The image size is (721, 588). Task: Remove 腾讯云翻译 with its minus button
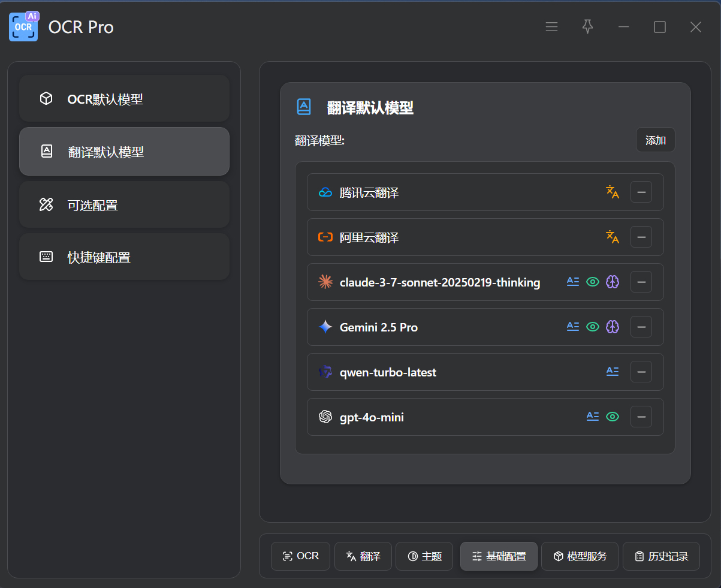(x=641, y=192)
